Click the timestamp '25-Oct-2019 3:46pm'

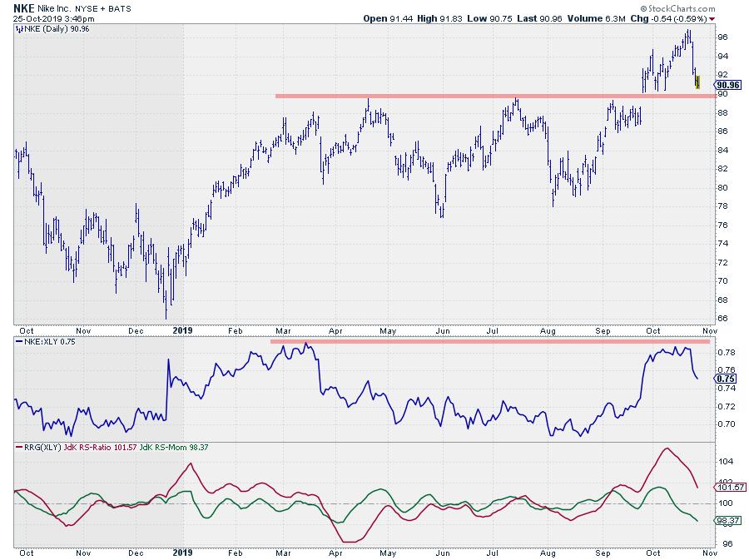pyautogui.click(x=53, y=19)
